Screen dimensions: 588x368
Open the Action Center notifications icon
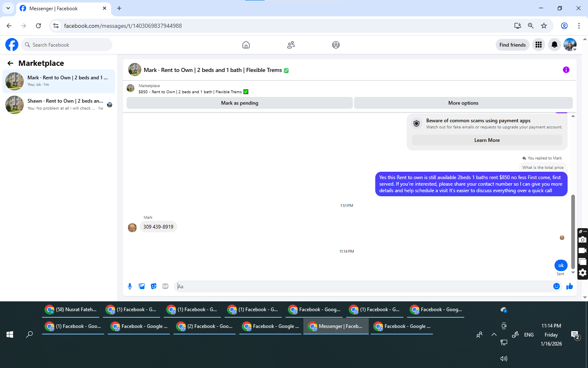pyautogui.click(x=575, y=336)
